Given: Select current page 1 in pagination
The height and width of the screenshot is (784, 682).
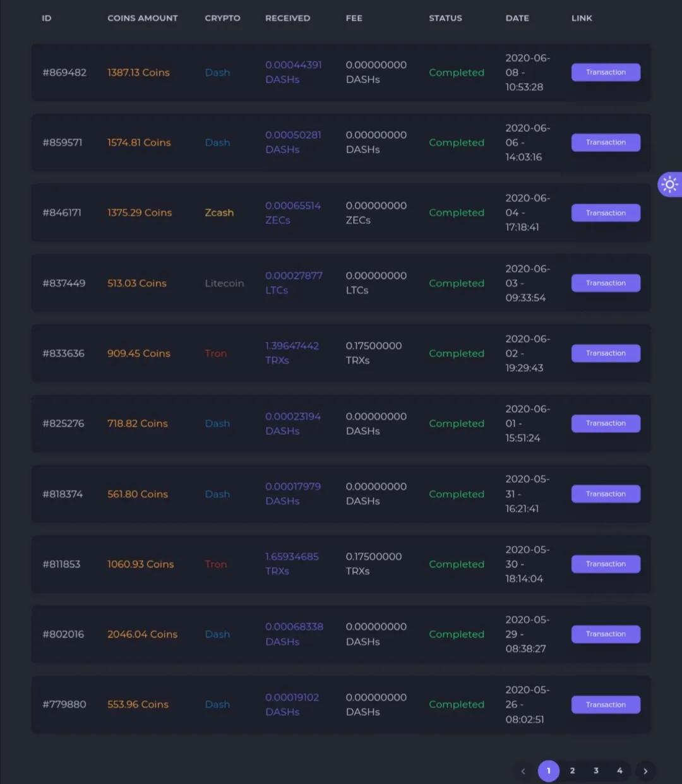Looking at the screenshot, I should click(548, 771).
